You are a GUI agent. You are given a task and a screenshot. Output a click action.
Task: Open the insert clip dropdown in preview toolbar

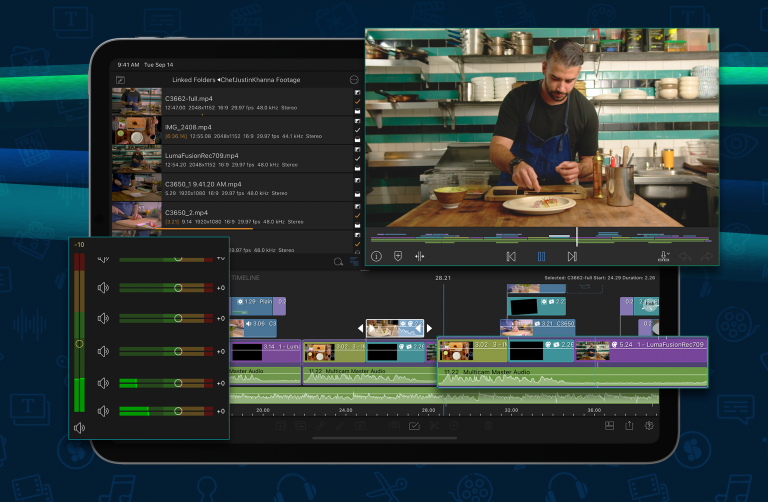coord(664,257)
